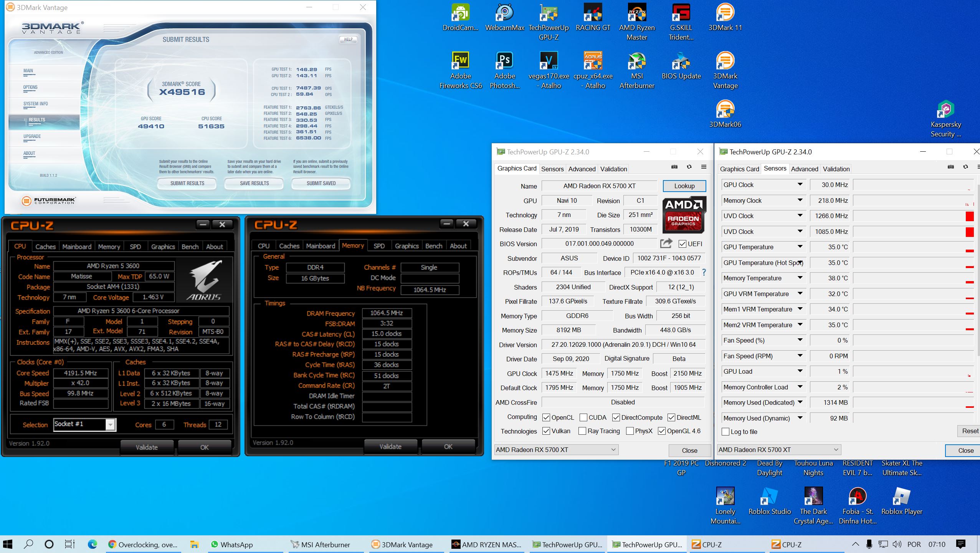Click Bus Interface question mark help icon
The image size is (980, 553).
tap(704, 272)
